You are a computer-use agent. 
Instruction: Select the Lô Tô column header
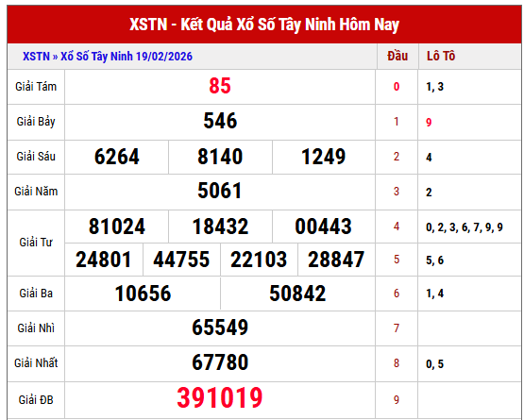[441, 56]
